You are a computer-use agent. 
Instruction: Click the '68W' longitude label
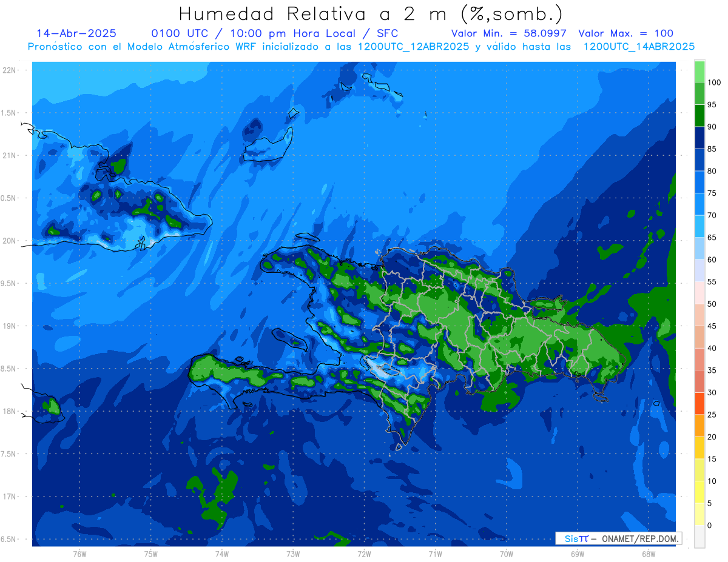(x=649, y=554)
